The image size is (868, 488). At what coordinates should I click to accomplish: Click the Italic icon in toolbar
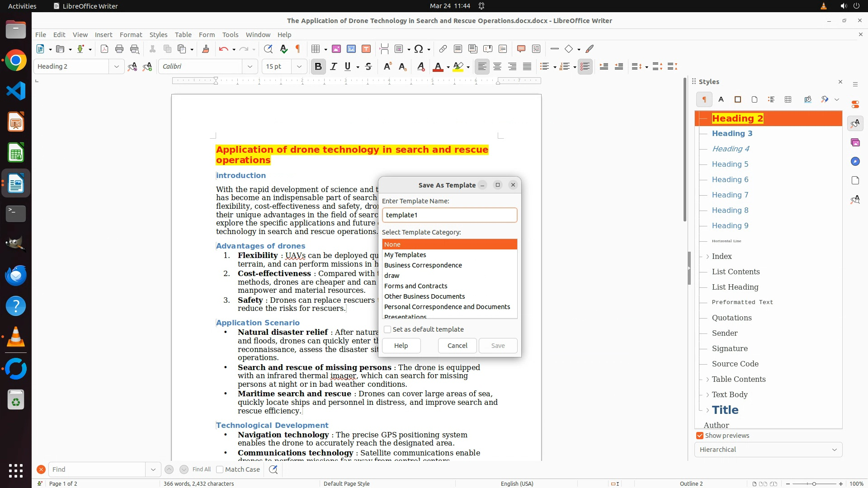point(333,66)
